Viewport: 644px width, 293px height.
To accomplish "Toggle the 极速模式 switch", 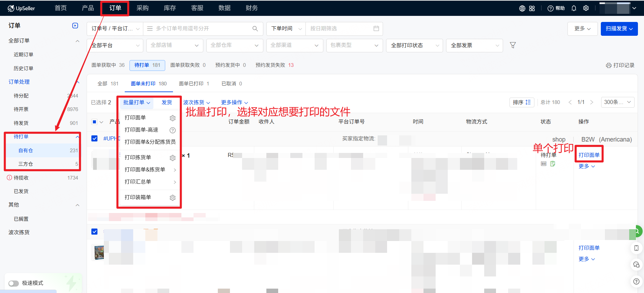I will pos(14,283).
